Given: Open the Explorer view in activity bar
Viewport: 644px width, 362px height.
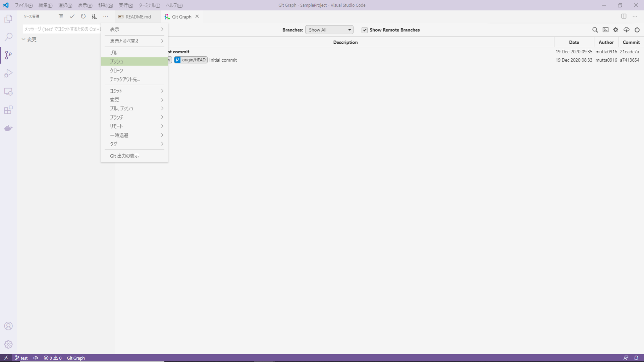Looking at the screenshot, I should point(8,19).
